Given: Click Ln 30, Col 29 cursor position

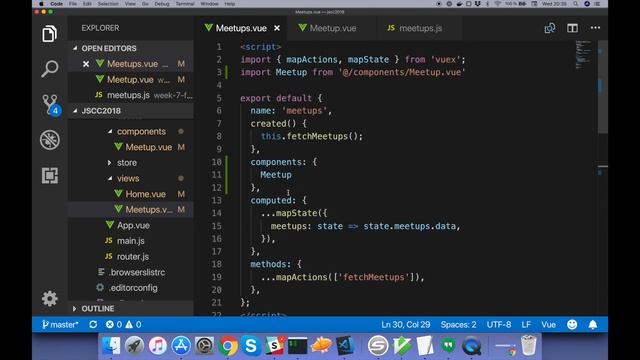Looking at the screenshot, I should pyautogui.click(x=405, y=324).
